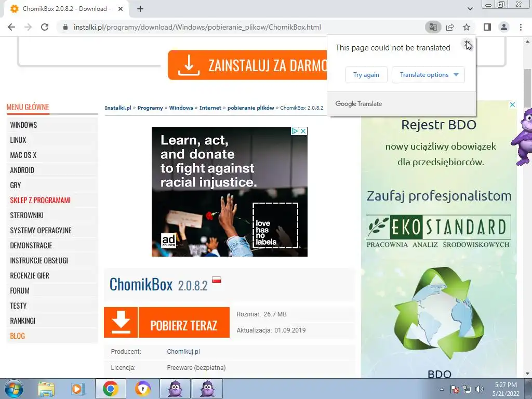
Task: Open the Programy breadcrumb link
Action: pos(150,108)
